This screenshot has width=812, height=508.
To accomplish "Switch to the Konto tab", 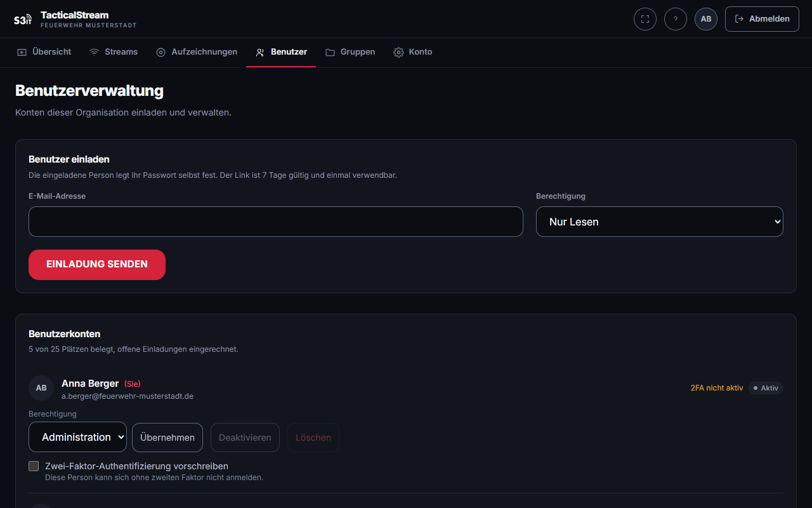I will 413,52.
